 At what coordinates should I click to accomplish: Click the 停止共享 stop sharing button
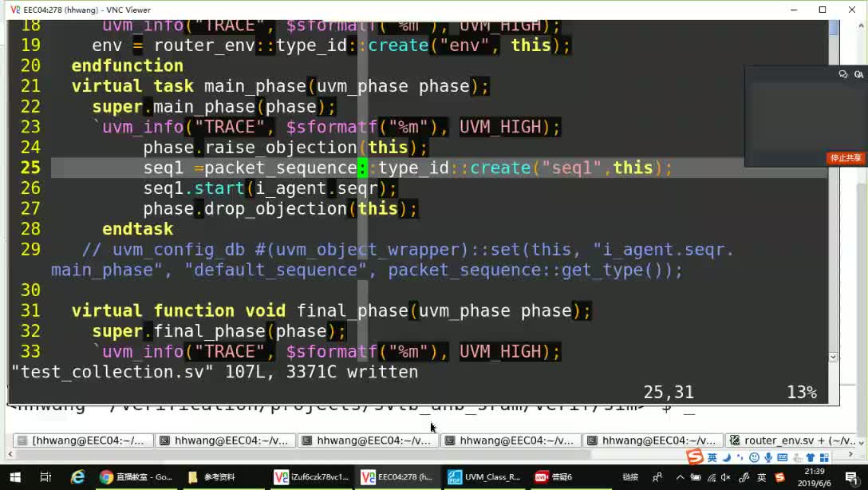pyautogui.click(x=846, y=158)
